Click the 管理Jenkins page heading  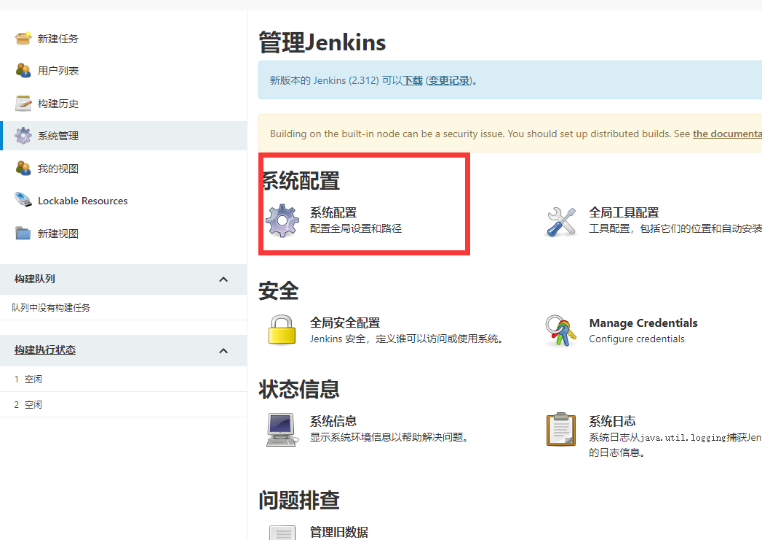coord(322,42)
